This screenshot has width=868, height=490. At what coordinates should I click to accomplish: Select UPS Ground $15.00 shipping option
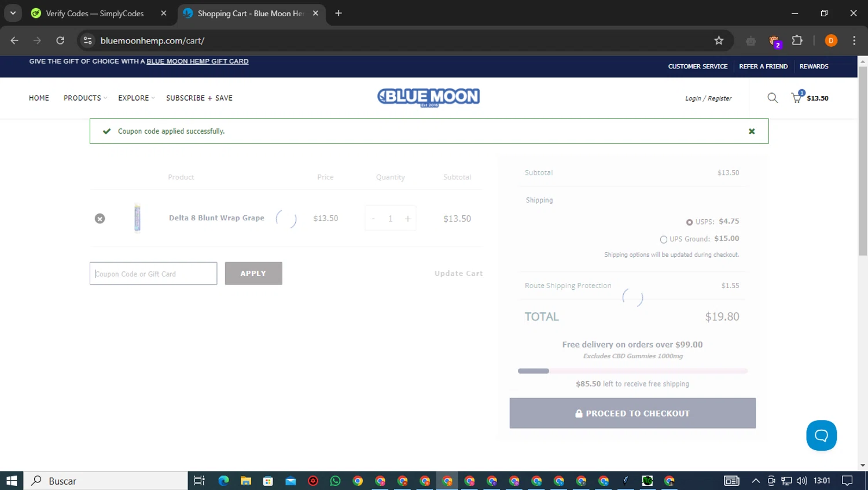(x=664, y=240)
